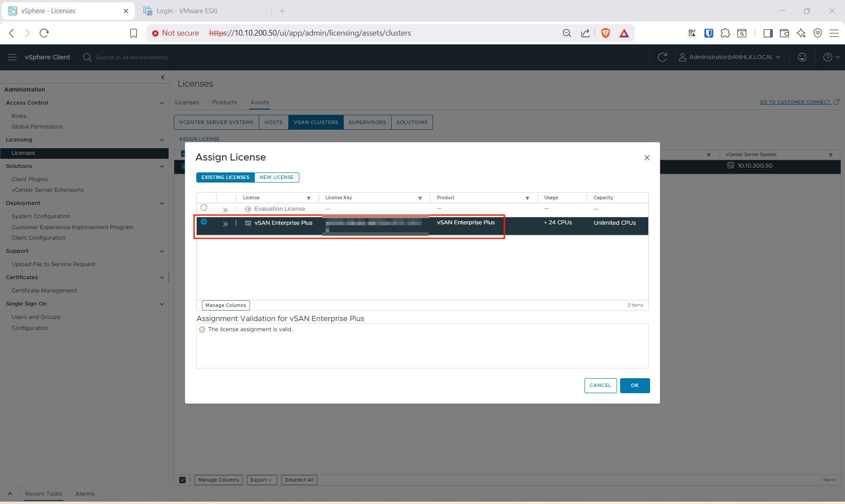This screenshot has height=504, width=845.
Task: Click the browser address bar URL
Action: [x=310, y=33]
